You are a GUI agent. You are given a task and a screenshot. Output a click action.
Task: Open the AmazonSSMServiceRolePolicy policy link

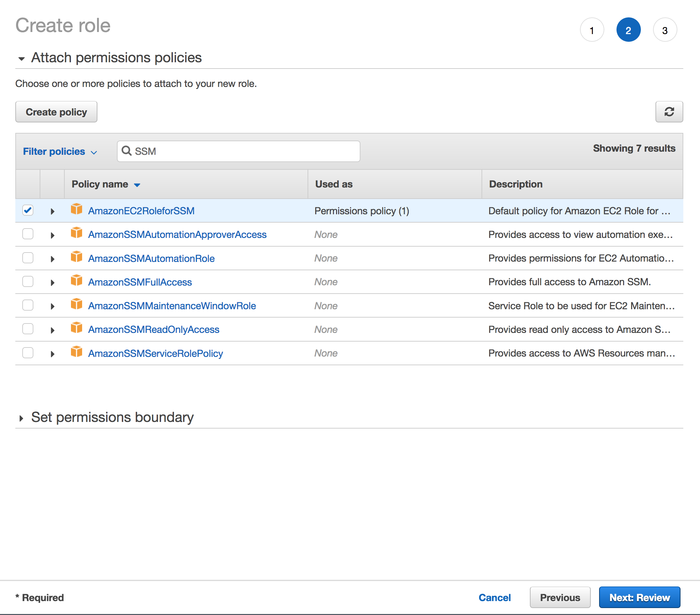click(156, 353)
